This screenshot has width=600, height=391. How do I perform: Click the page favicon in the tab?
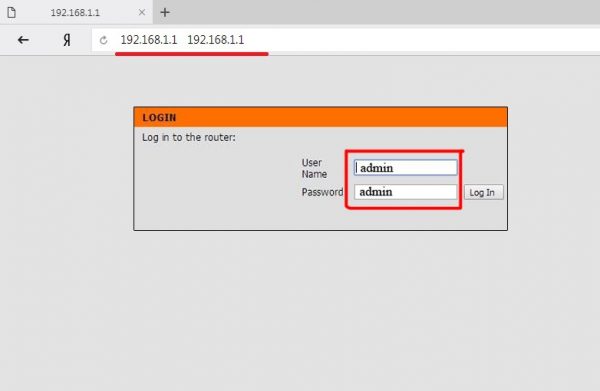pyautogui.click(x=11, y=12)
